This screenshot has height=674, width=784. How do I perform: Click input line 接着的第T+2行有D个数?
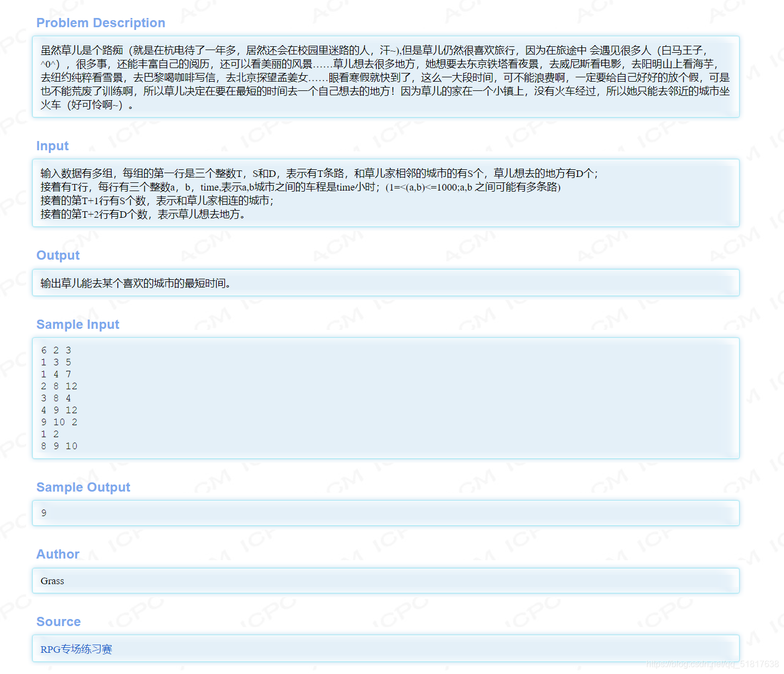coord(143,214)
